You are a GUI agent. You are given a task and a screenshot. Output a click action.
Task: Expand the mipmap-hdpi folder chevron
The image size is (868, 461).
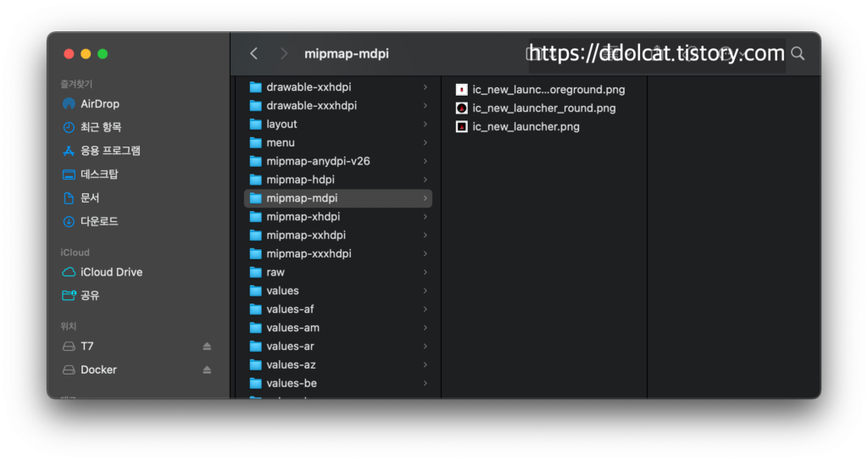point(425,180)
